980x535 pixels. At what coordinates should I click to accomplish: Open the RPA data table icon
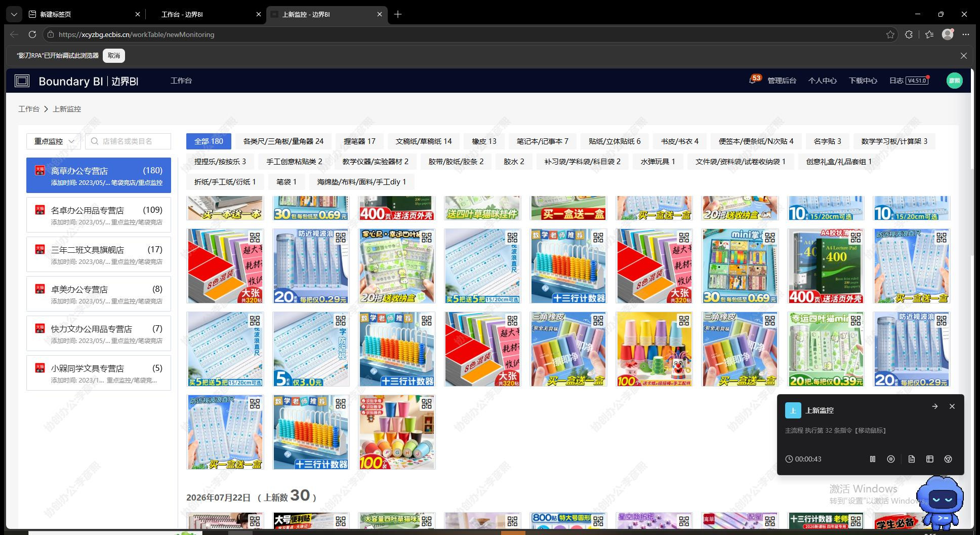pyautogui.click(x=930, y=459)
